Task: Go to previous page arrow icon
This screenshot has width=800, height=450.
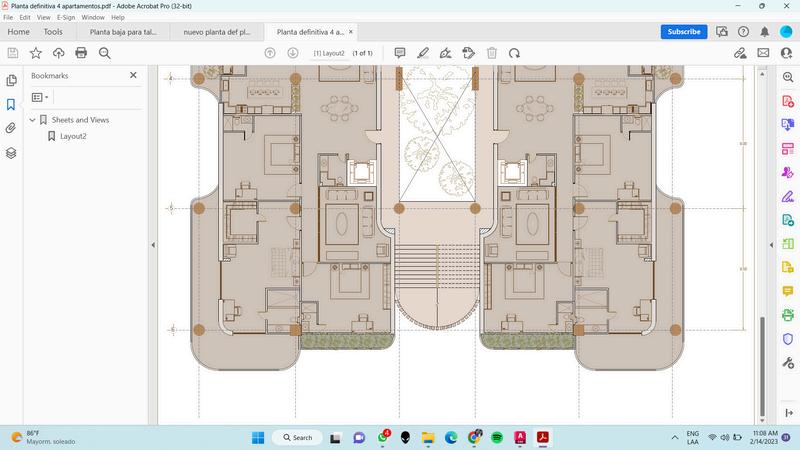Action: [270, 53]
